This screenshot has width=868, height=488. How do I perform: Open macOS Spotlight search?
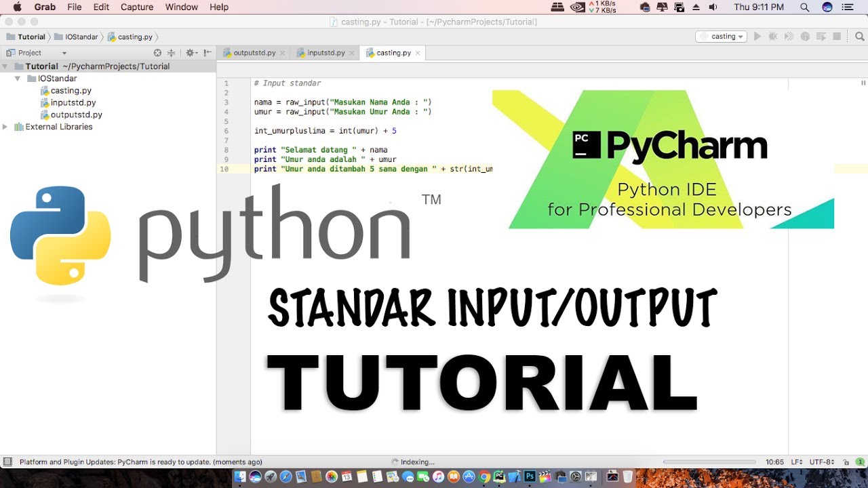point(804,7)
